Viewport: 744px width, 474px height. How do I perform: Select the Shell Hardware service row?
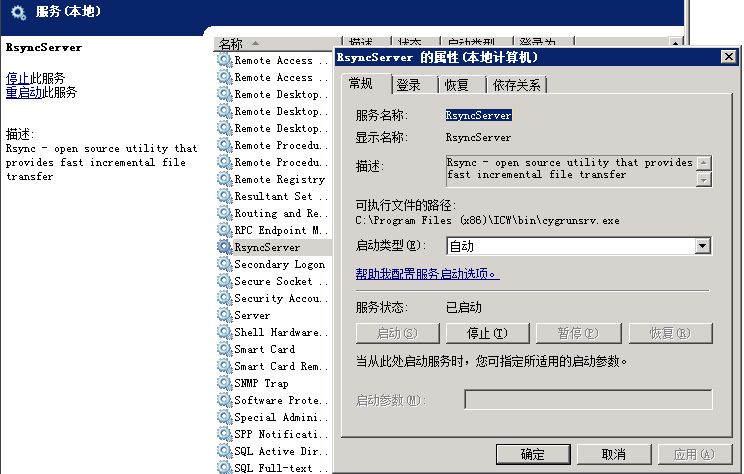(273, 332)
